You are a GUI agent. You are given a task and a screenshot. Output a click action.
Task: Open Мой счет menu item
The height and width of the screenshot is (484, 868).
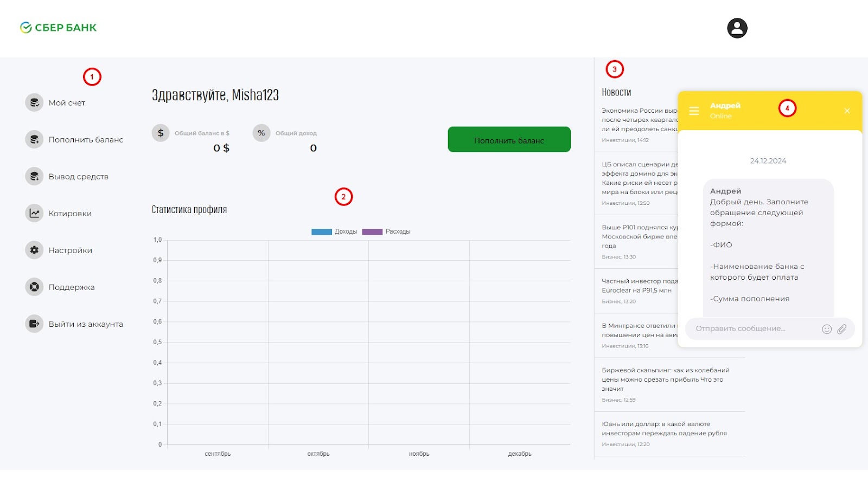coord(67,102)
